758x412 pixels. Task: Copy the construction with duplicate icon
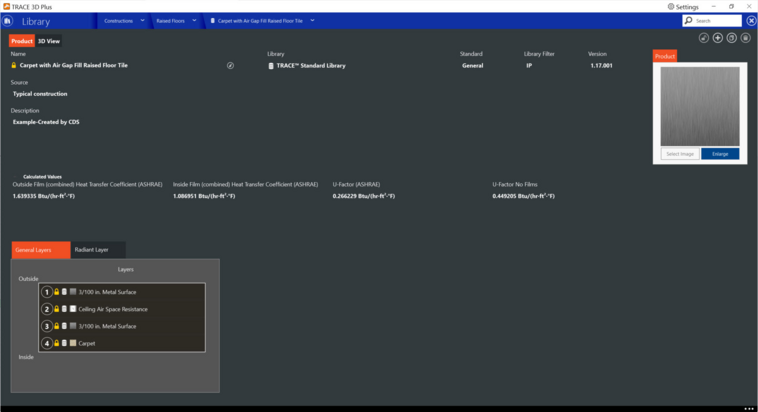tap(732, 38)
